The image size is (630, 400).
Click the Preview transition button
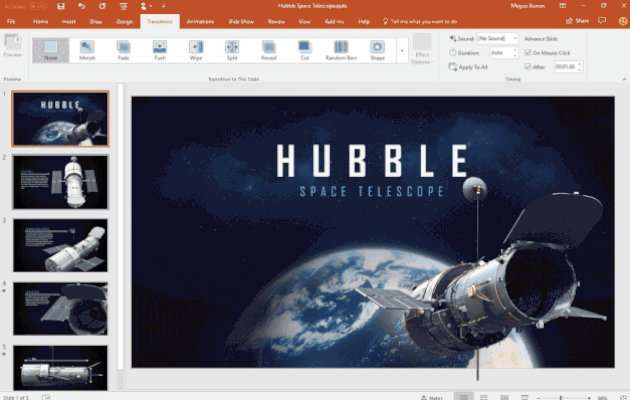pos(12,45)
